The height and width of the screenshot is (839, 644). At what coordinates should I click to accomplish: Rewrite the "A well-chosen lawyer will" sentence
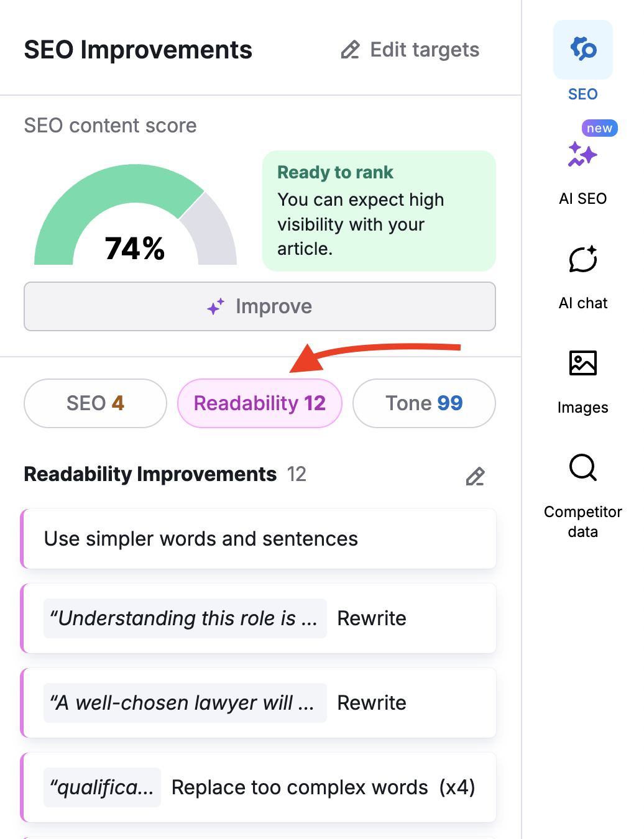point(371,703)
